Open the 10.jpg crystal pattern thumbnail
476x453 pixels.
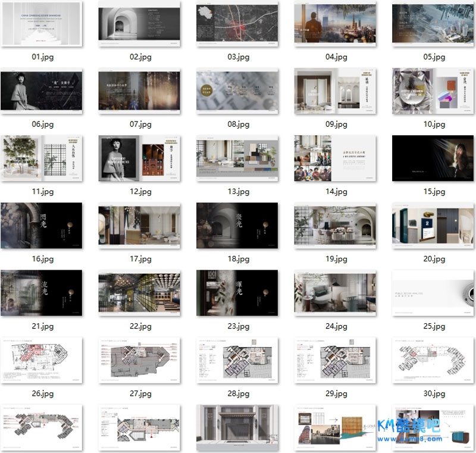click(x=433, y=92)
